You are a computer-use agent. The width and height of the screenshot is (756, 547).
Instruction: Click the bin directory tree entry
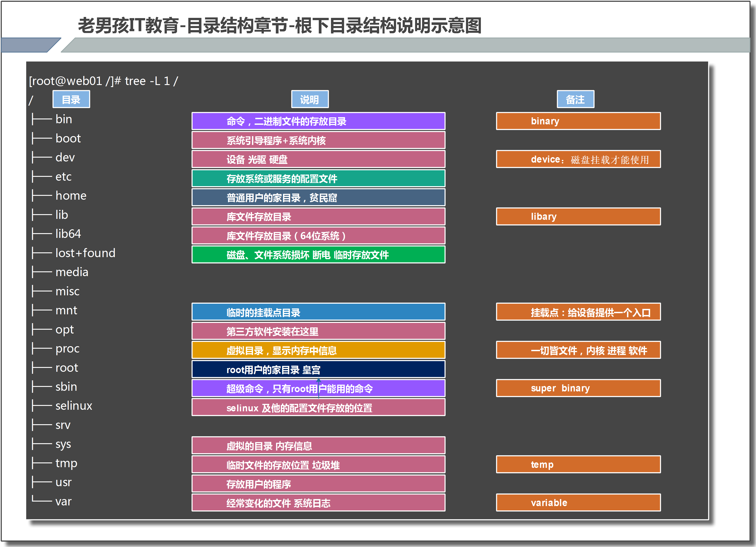point(63,119)
